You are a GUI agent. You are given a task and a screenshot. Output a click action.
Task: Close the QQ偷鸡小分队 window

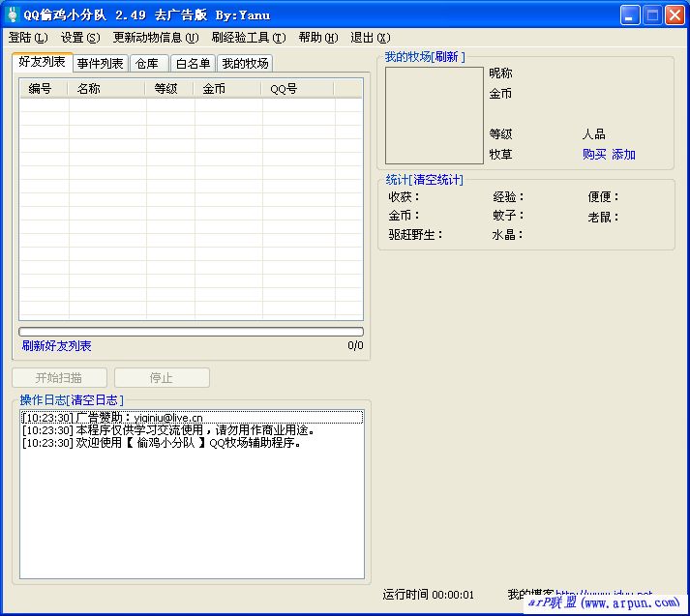[675, 15]
